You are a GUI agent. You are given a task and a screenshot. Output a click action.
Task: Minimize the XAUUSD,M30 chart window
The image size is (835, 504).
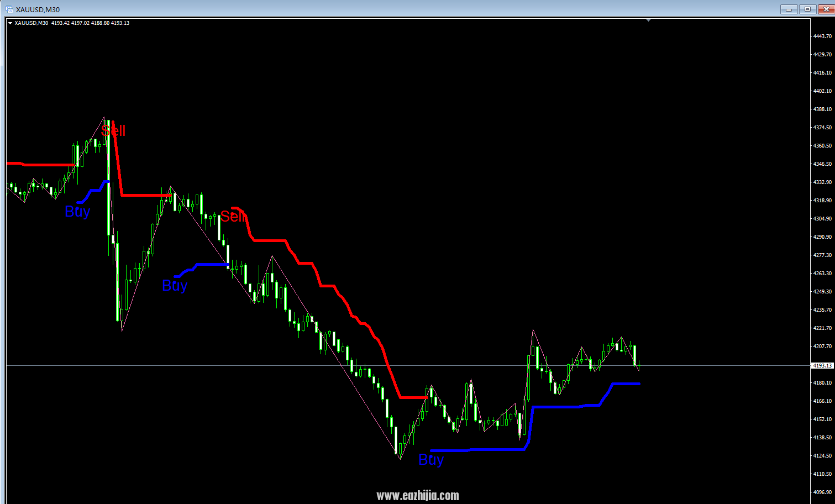789,9
